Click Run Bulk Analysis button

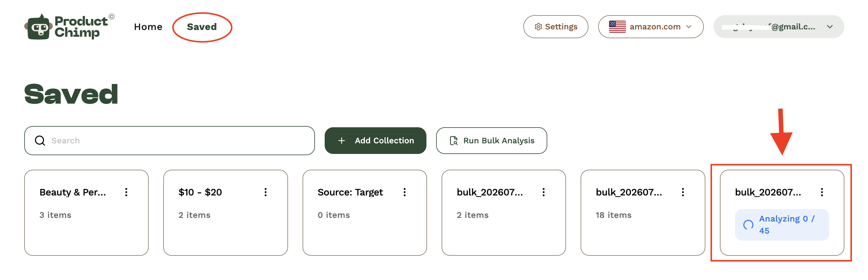491,141
